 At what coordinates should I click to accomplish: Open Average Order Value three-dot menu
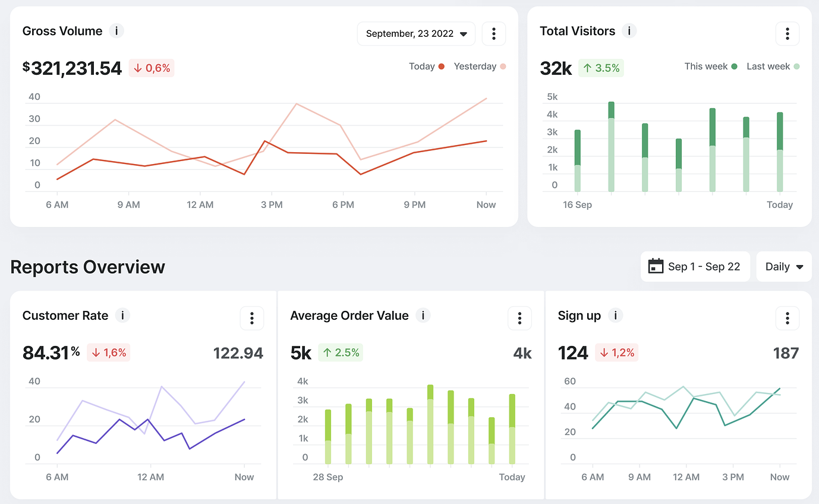click(x=519, y=319)
